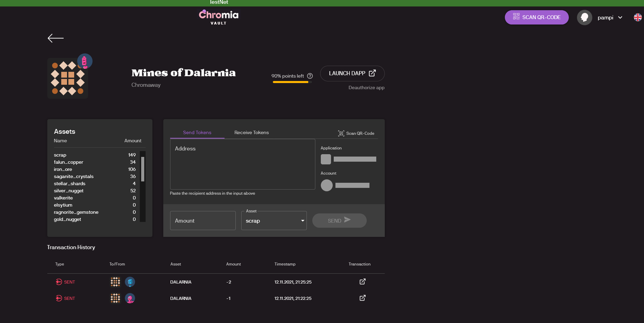Click the SEND button
This screenshot has width=644, height=323.
pyautogui.click(x=339, y=221)
